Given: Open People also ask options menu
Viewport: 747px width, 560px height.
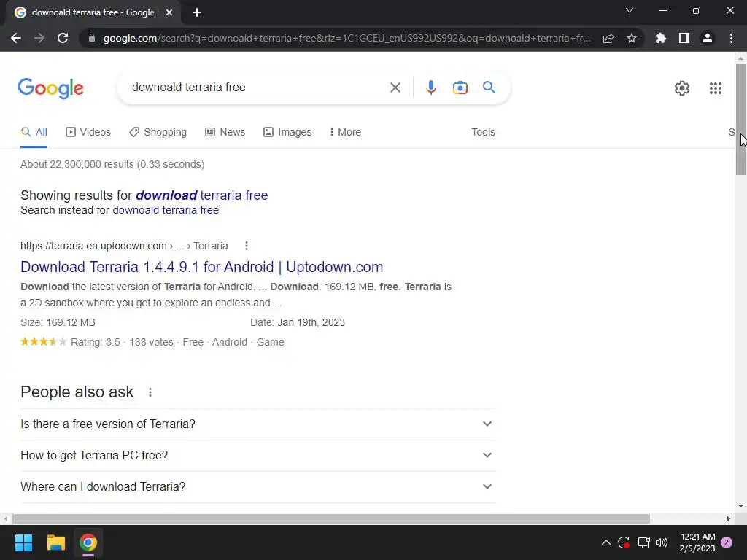Looking at the screenshot, I should point(150,392).
